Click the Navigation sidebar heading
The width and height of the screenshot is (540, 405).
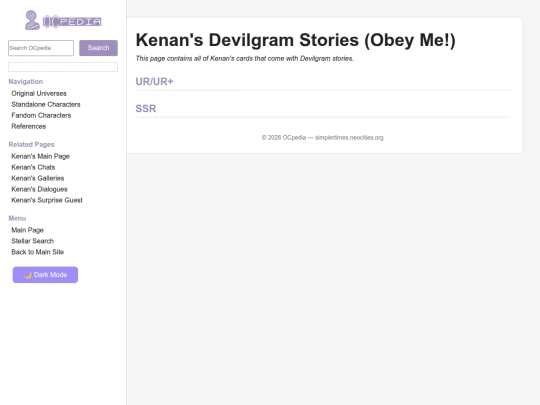(x=26, y=82)
